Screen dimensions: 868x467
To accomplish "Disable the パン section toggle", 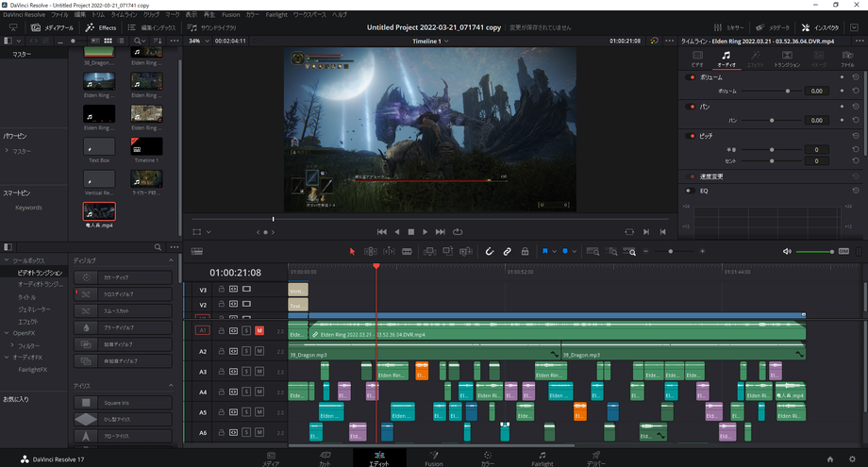I will 691,107.
